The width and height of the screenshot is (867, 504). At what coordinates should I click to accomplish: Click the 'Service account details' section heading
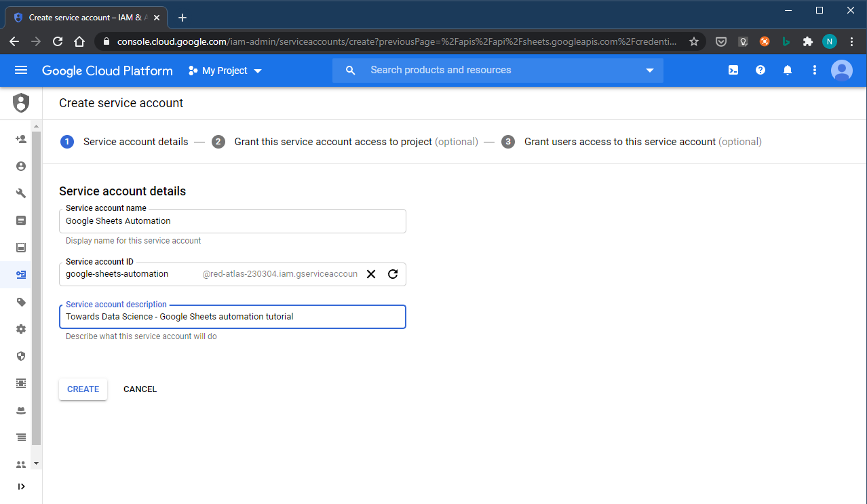click(x=123, y=191)
